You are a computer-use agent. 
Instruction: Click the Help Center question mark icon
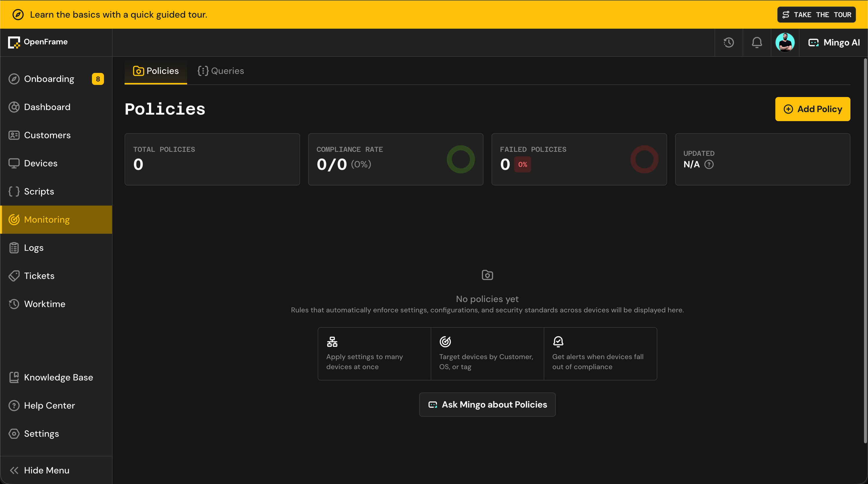click(x=14, y=406)
